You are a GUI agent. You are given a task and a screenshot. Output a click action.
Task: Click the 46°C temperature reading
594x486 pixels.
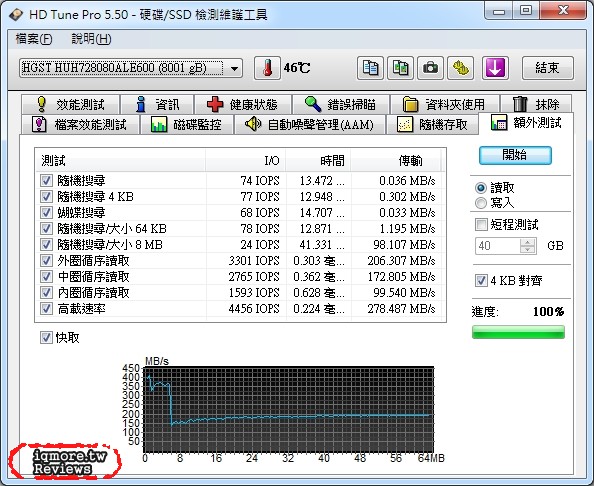click(297, 68)
